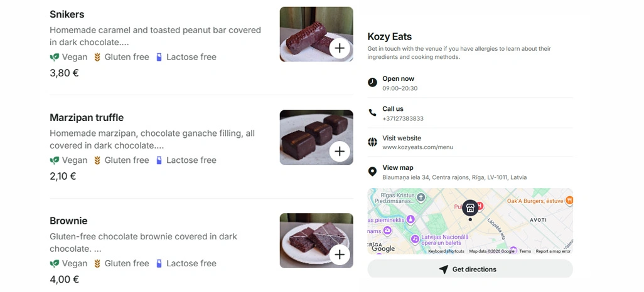The image size is (644, 292).
Task: Click the Oak'A Burgers restaurant map pin
Action: click(x=569, y=201)
